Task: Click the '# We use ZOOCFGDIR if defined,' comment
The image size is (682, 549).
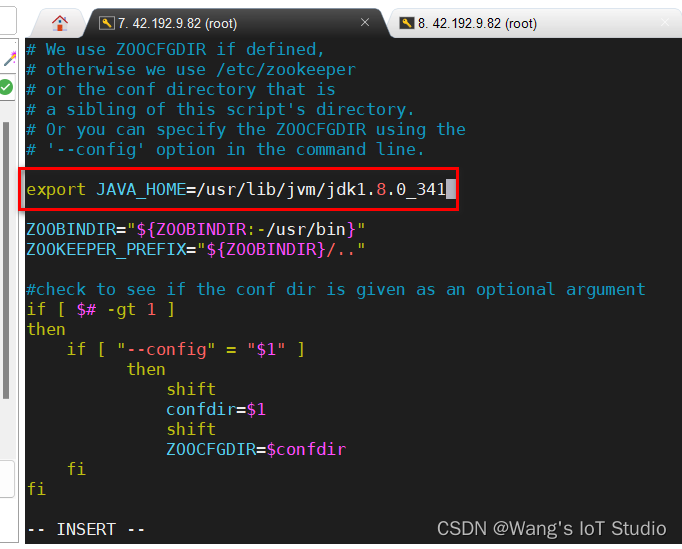Action: tap(175, 49)
